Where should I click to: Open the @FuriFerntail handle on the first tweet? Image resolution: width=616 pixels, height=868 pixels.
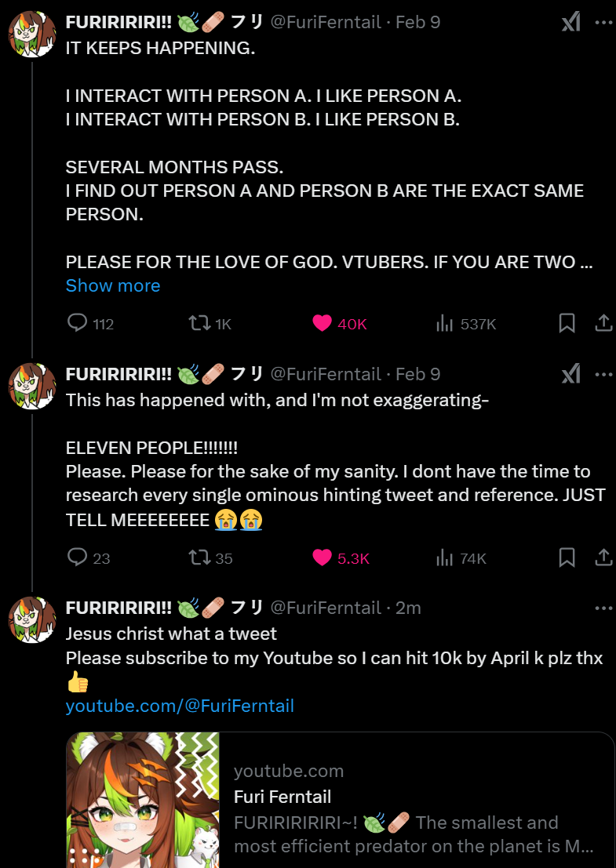coord(326,23)
